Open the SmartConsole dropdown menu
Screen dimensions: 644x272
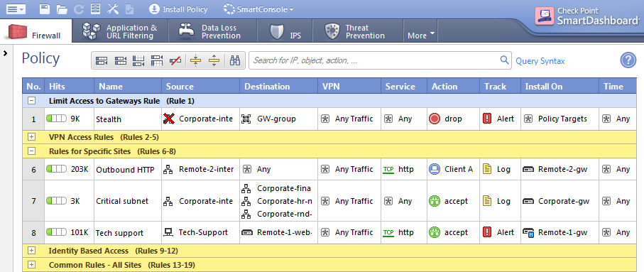click(258, 9)
